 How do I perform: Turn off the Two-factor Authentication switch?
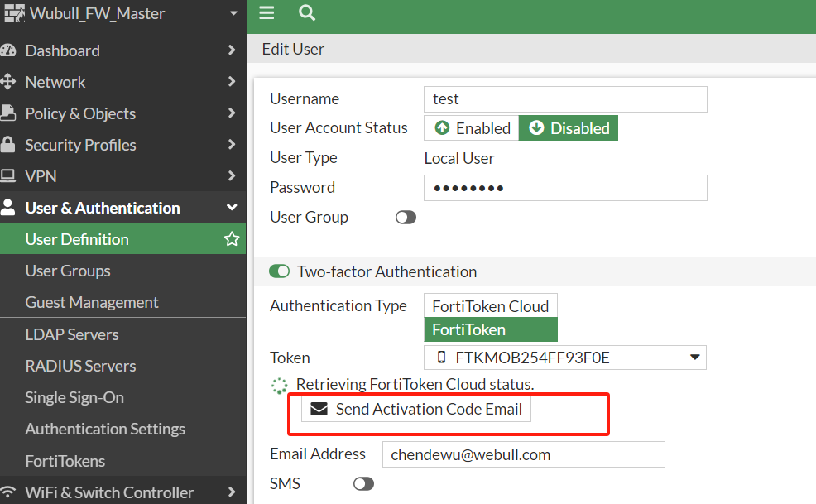tap(280, 271)
